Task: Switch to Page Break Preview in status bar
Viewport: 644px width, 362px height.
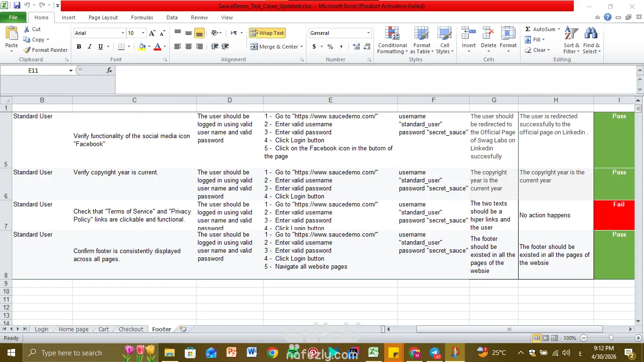Action: 555,338
